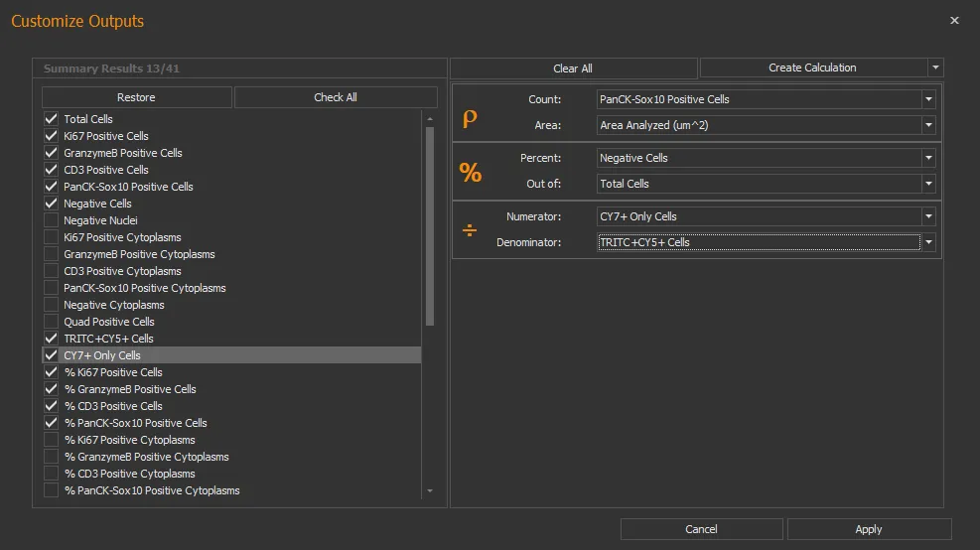Open the Area dropdown arrow
980x550 pixels.
pyautogui.click(x=928, y=125)
